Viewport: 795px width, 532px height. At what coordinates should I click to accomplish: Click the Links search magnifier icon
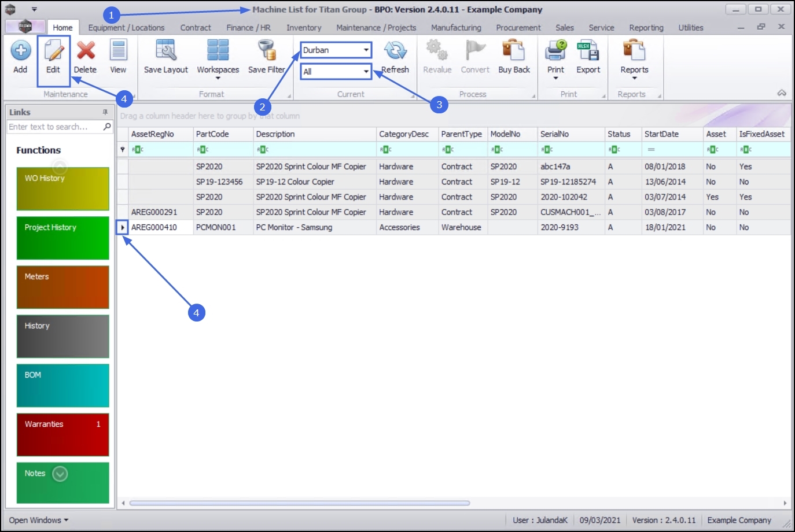coord(107,127)
